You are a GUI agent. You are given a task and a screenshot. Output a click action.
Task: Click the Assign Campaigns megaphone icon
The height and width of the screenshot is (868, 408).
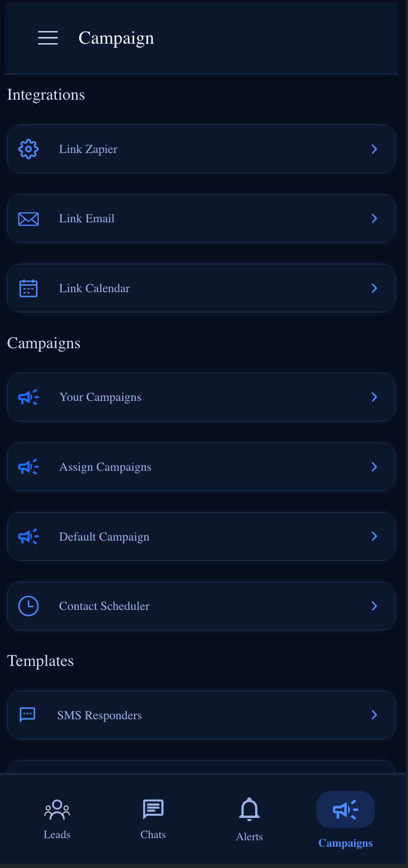29,467
